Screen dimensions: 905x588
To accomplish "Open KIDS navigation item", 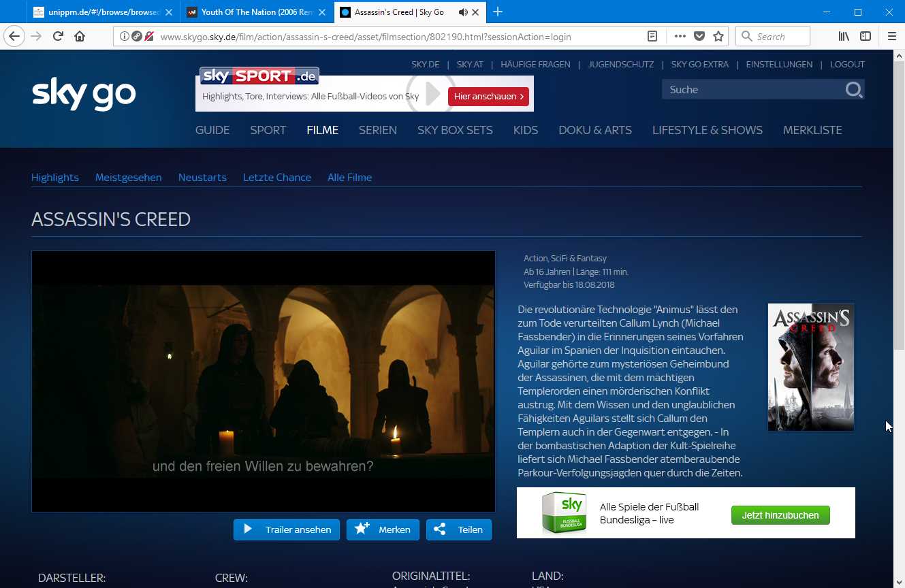I will tap(526, 130).
